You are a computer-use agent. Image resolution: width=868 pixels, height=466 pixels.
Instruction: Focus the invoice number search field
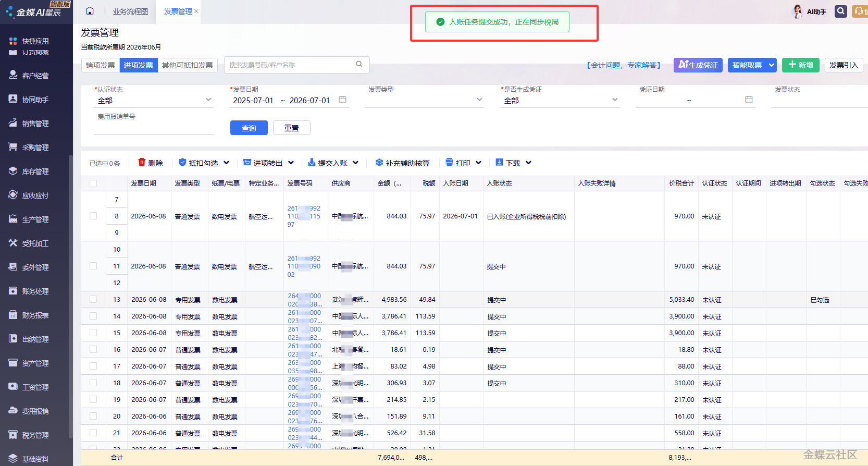[290, 65]
